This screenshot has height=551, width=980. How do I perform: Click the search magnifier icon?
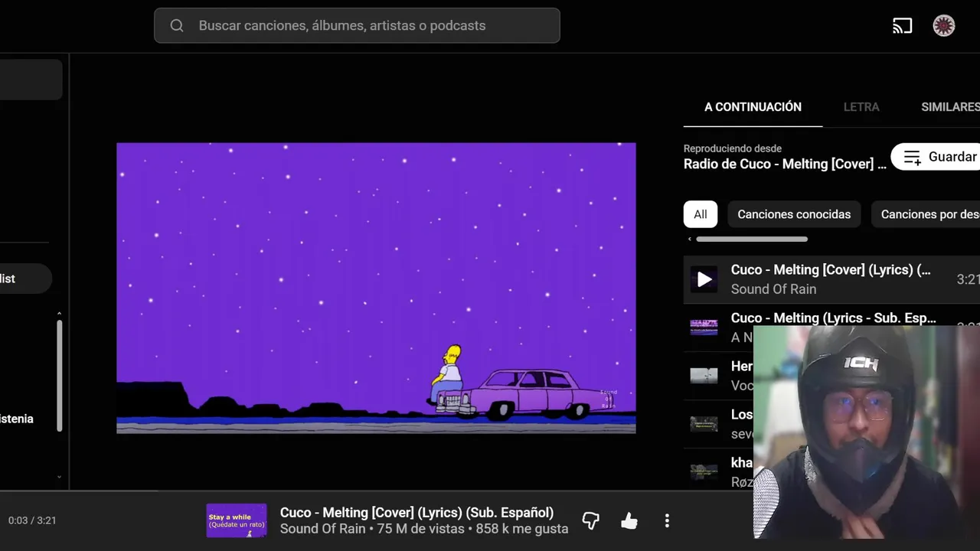coord(177,26)
